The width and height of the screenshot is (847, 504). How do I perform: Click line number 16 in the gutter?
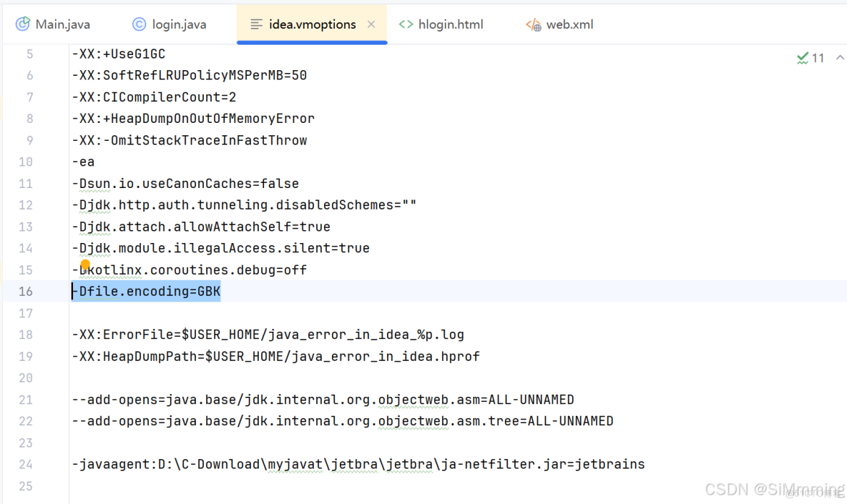[26, 291]
